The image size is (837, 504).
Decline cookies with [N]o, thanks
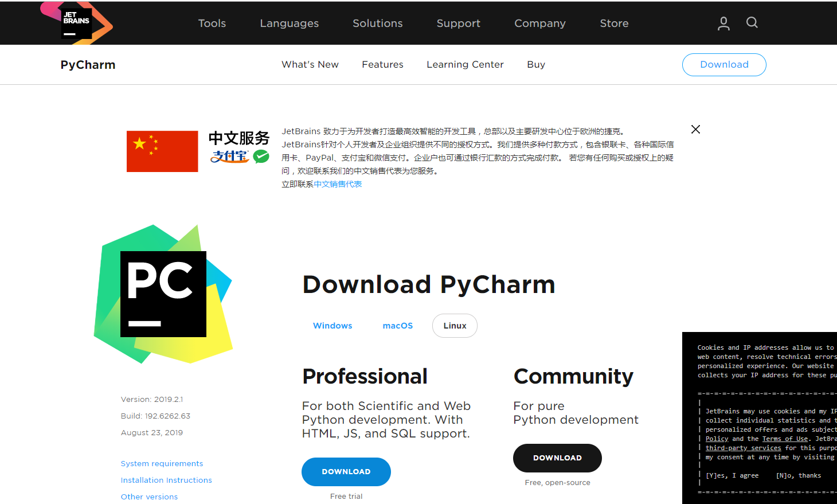pos(798,475)
